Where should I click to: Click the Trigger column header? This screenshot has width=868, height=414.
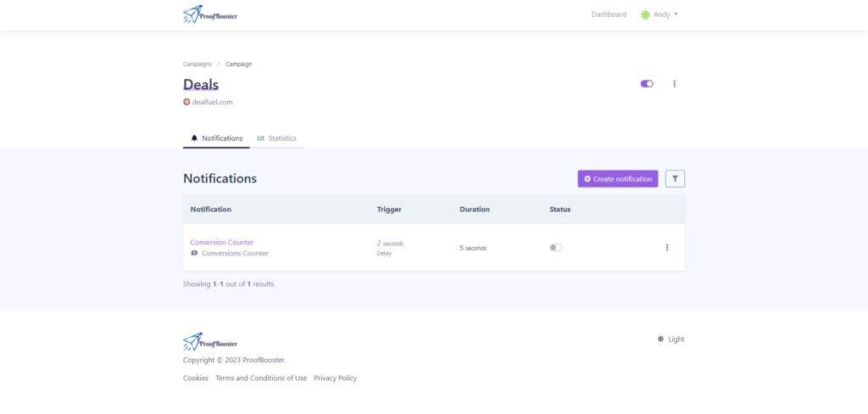tap(389, 210)
